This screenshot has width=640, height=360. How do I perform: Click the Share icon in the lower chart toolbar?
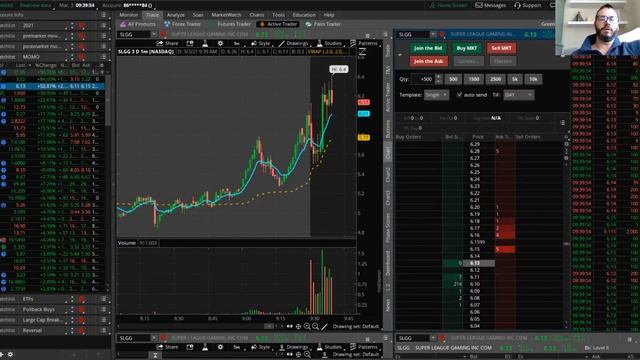167,347
